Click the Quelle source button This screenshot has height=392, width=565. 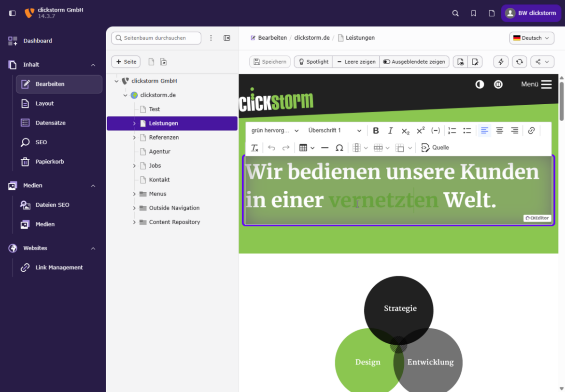click(435, 148)
